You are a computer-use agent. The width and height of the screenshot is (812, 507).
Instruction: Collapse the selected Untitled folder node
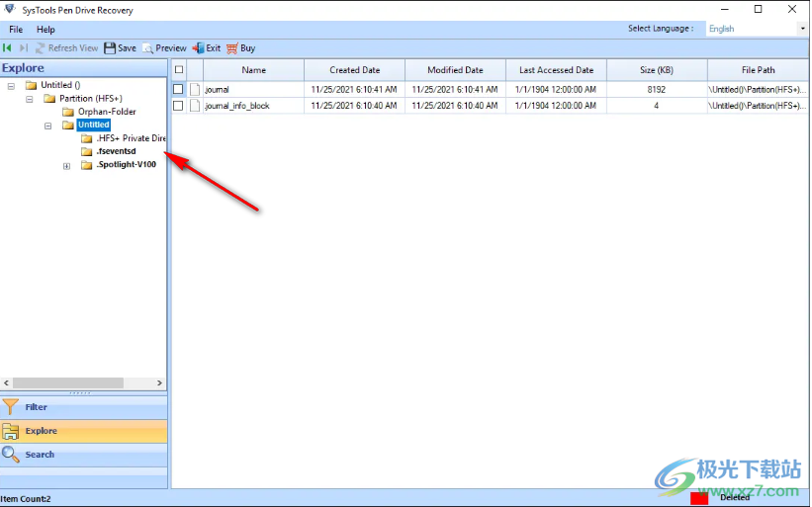(x=48, y=126)
